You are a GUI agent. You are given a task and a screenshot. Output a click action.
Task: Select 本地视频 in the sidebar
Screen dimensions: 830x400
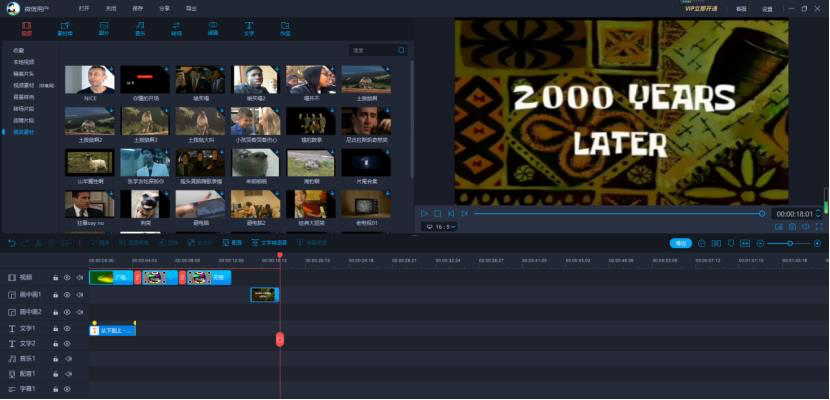[23, 62]
